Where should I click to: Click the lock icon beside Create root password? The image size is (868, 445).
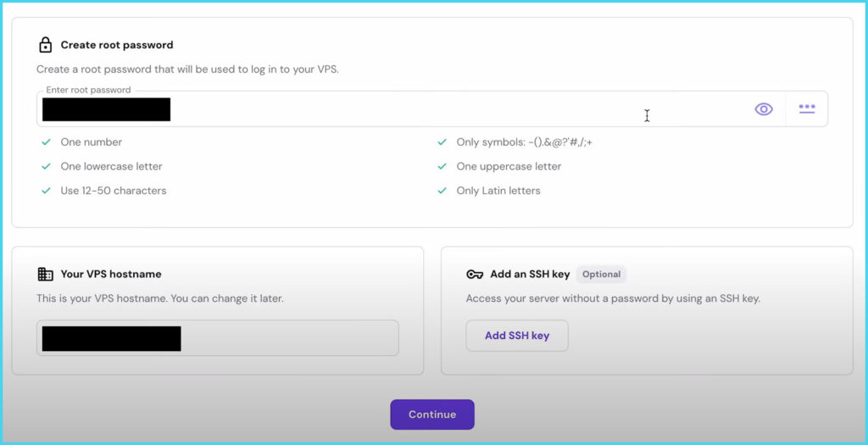pos(46,45)
